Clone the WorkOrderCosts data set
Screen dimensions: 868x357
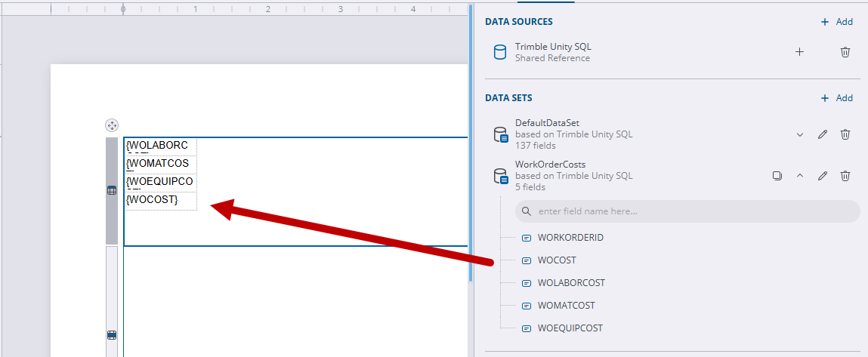[777, 176]
